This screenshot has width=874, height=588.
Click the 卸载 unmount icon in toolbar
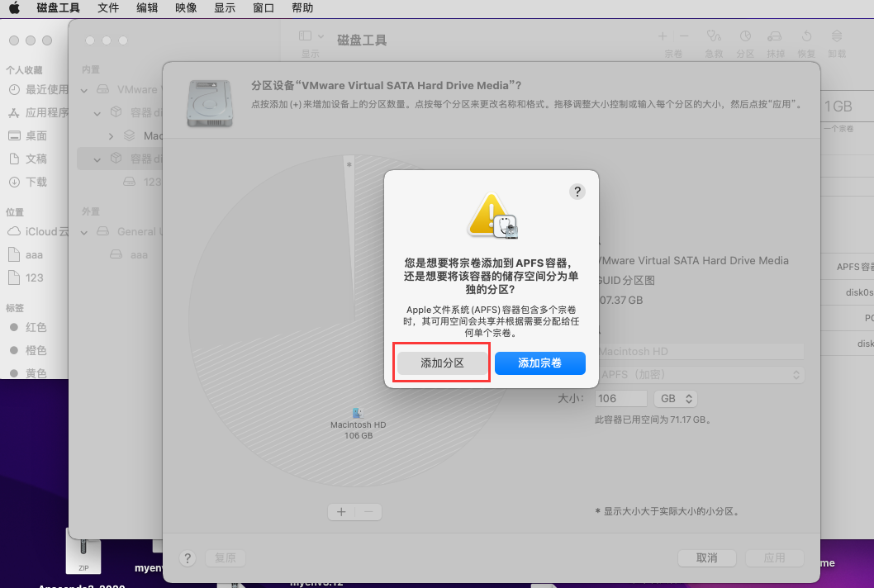click(x=837, y=36)
